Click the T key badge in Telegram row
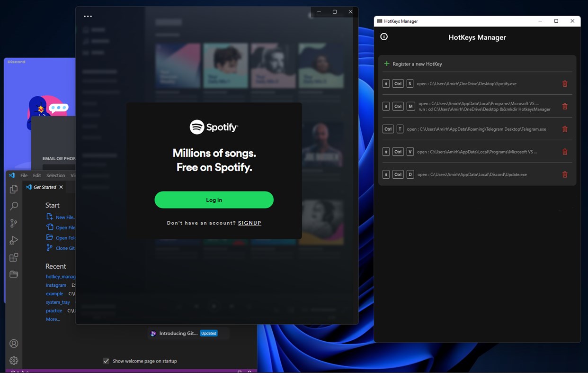Screen dimensions: 588x373 click(400, 129)
